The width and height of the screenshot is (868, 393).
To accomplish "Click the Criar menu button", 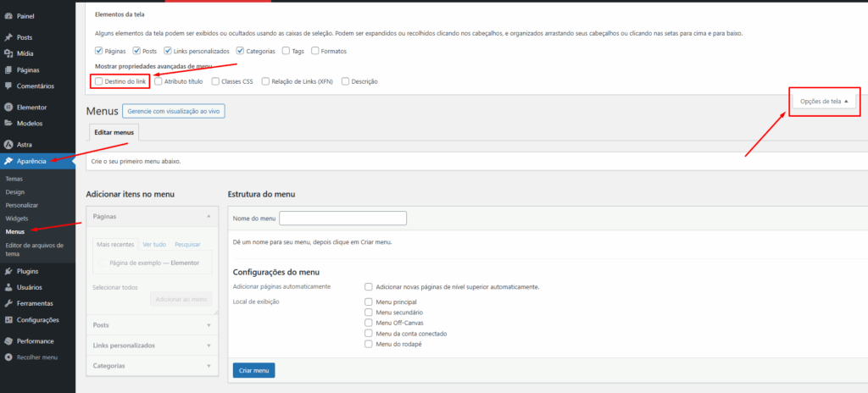I will point(253,370).
